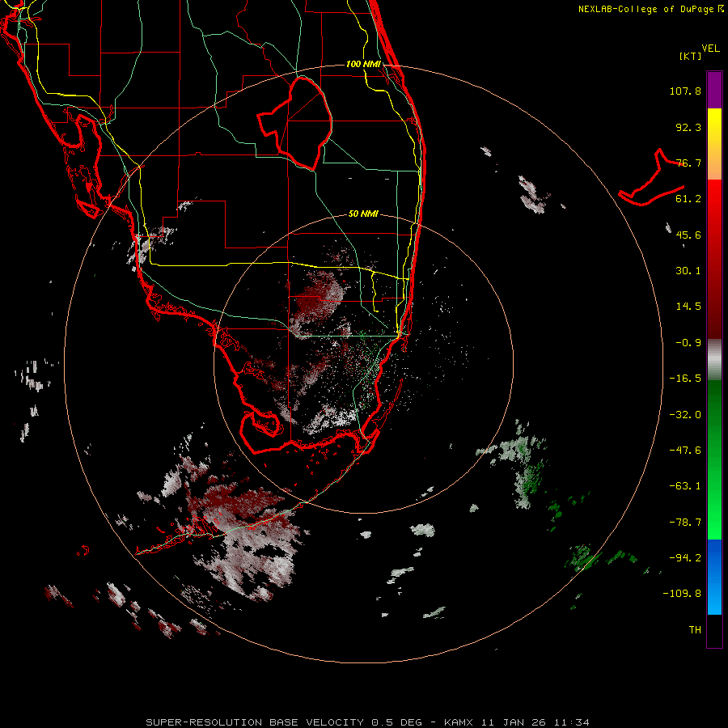Select the -63.1 scale value
Screen dimensions: 728x728
point(685,486)
